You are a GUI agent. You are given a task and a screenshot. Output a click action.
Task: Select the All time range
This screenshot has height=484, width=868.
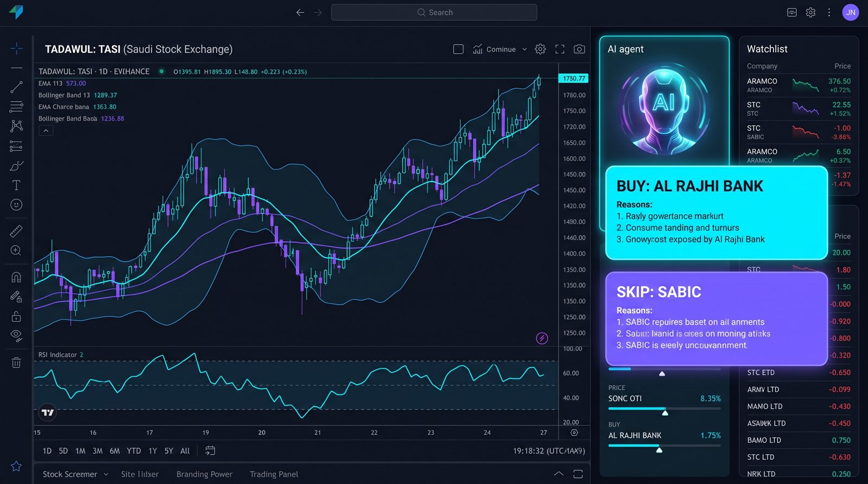tap(185, 451)
